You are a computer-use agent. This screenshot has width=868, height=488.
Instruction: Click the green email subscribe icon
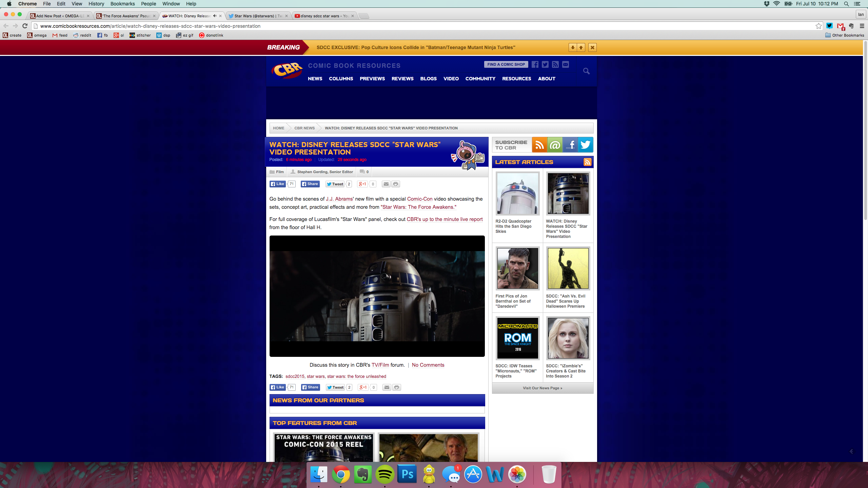click(x=555, y=145)
